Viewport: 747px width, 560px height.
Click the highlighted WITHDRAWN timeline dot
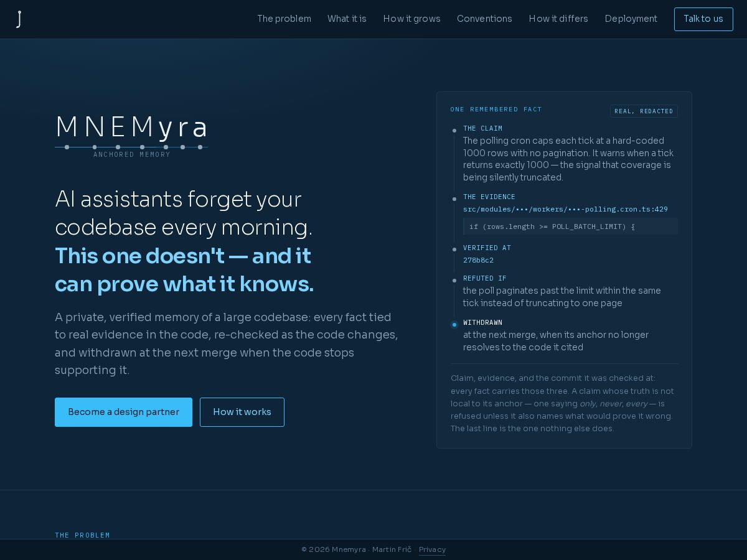click(x=454, y=325)
